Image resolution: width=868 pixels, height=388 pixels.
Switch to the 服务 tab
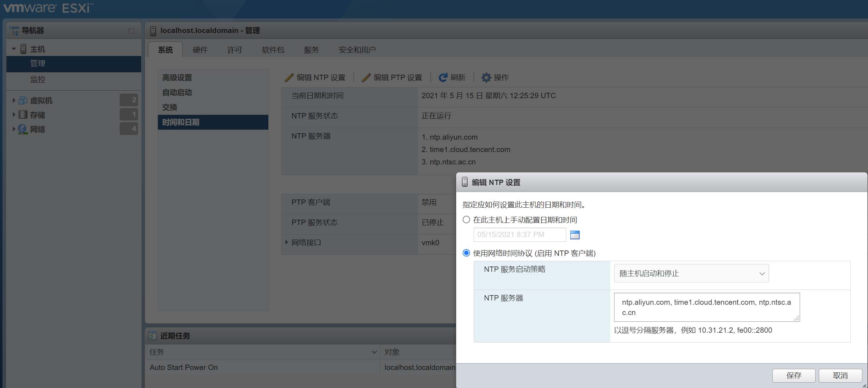[x=312, y=50]
